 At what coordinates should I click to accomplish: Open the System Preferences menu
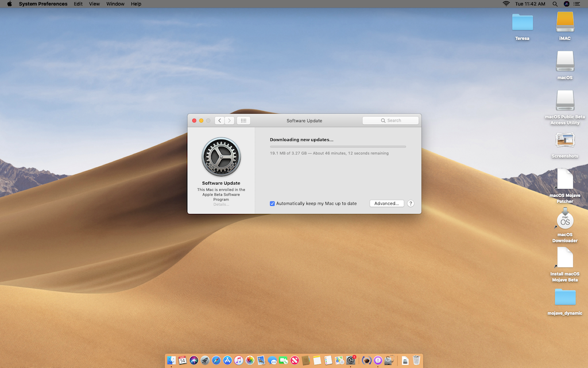point(43,4)
